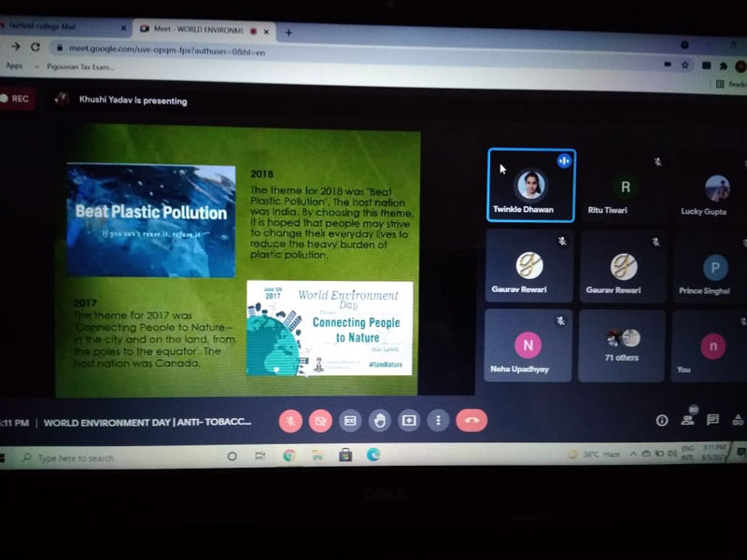This screenshot has height=560, width=747.
Task: Open the meeting details info icon
Action: coord(662,420)
